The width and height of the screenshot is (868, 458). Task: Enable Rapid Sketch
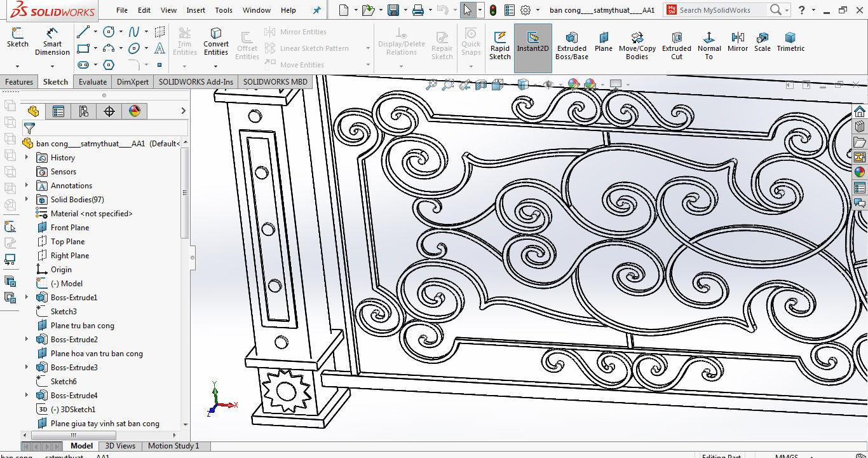[500, 45]
